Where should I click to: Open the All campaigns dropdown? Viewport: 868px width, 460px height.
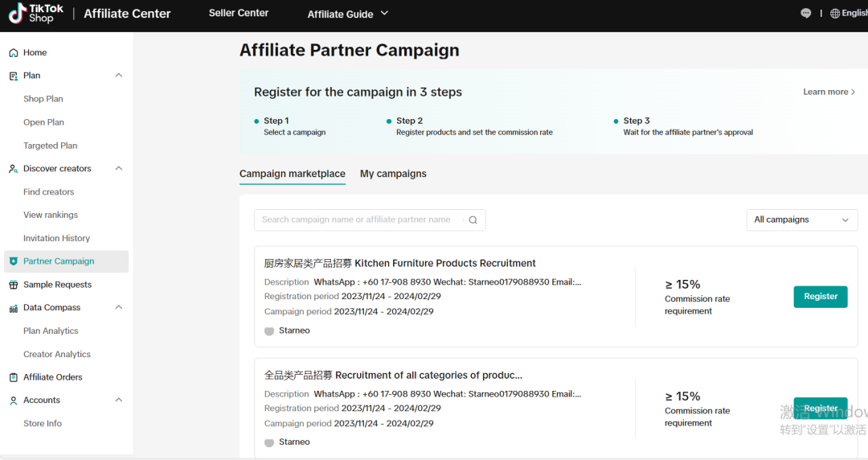tap(801, 220)
